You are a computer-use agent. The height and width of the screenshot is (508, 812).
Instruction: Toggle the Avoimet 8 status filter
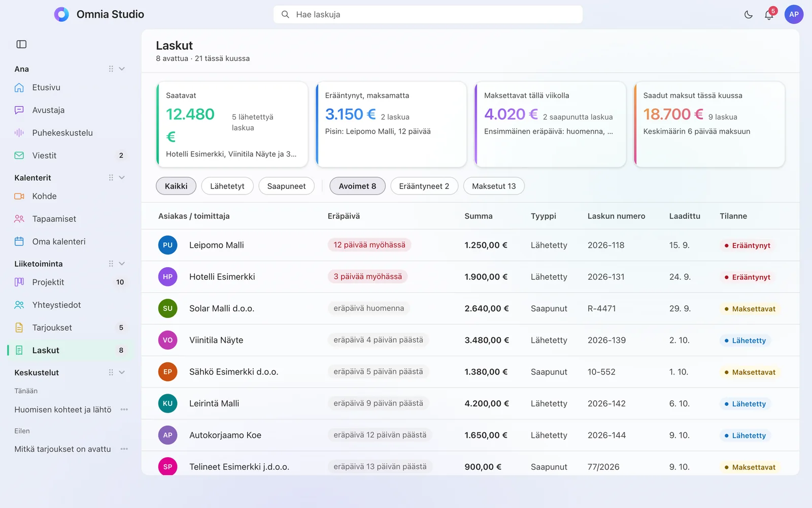(x=357, y=186)
